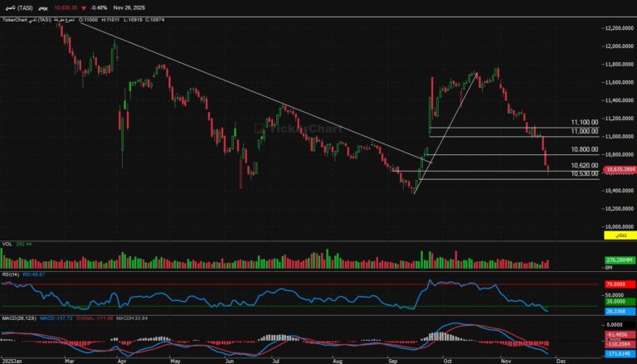
Task: Select the 10,800.00 horizontal level label
Action: tap(585, 150)
